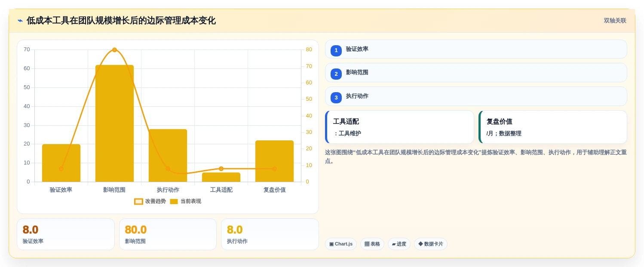The height and width of the screenshot is (267, 644).
Task: Click the right axis value 80
Action: [x=309, y=50]
